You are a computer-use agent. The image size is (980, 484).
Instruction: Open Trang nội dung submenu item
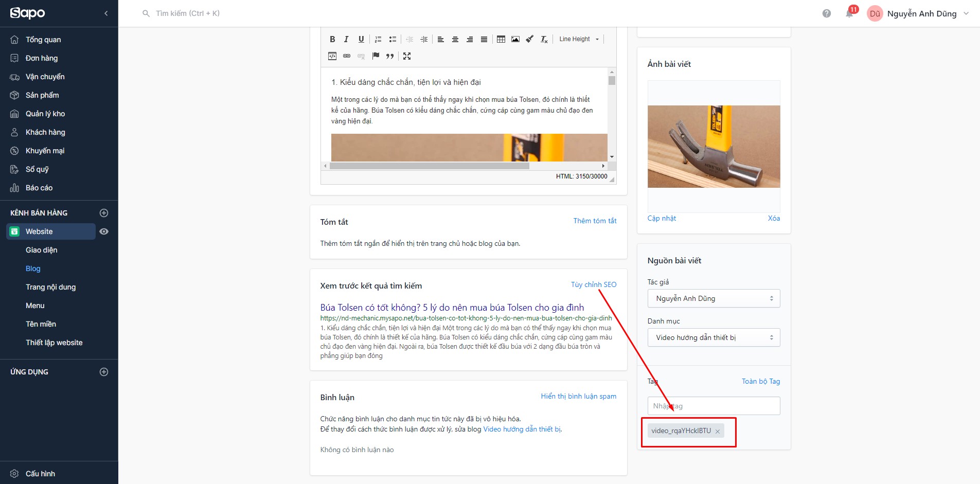pos(51,287)
